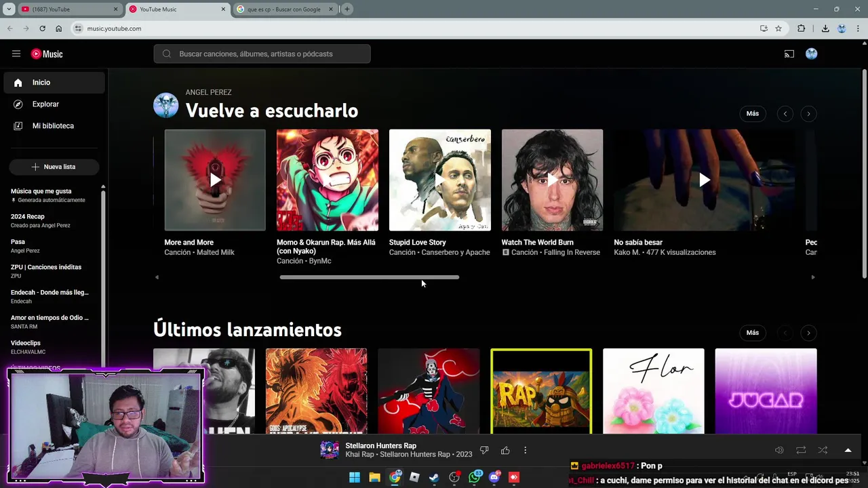
Task: Open the Windows Start menu
Action: pos(355,478)
